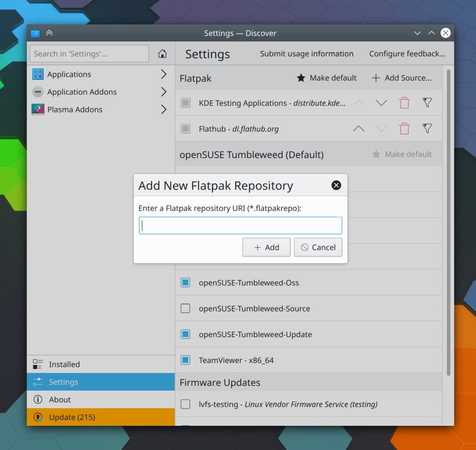The height and width of the screenshot is (450, 476).
Task: Click the sources list vertical scrollbar
Action: (x=448, y=223)
